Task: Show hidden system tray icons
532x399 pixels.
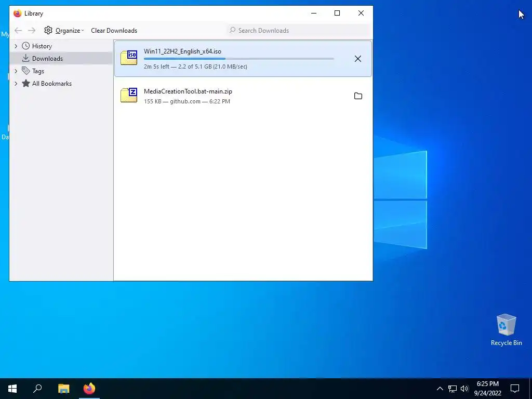Action: point(440,389)
